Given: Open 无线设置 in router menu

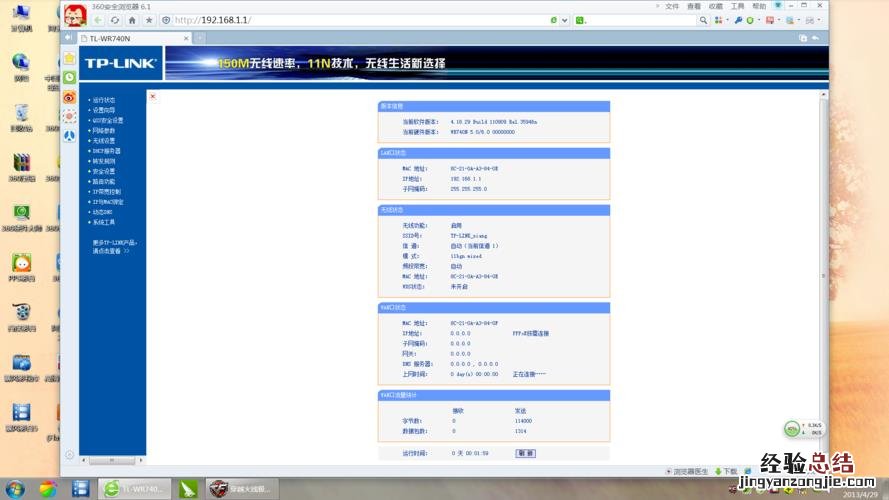Looking at the screenshot, I should pyautogui.click(x=104, y=141).
